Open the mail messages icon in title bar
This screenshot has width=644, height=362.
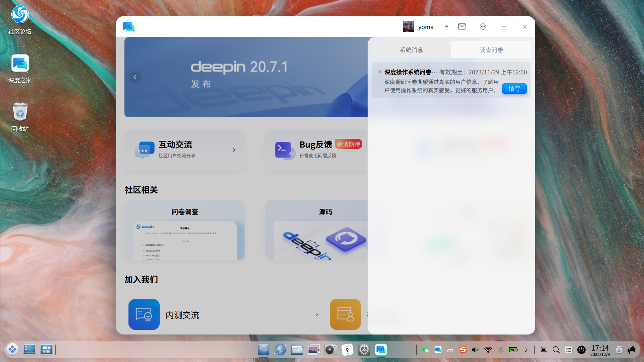coord(462,26)
